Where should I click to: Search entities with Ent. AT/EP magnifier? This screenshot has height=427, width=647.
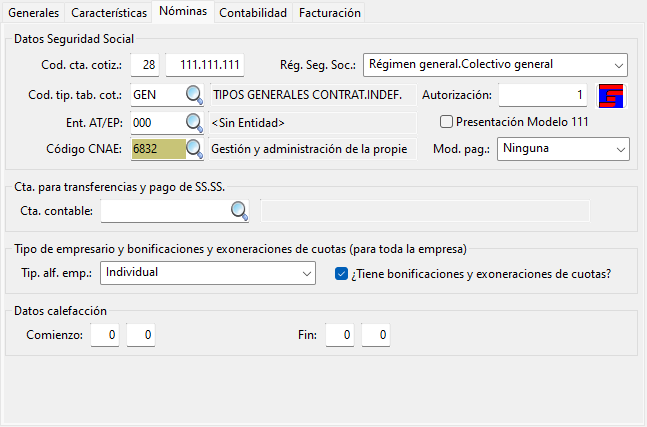click(x=194, y=123)
